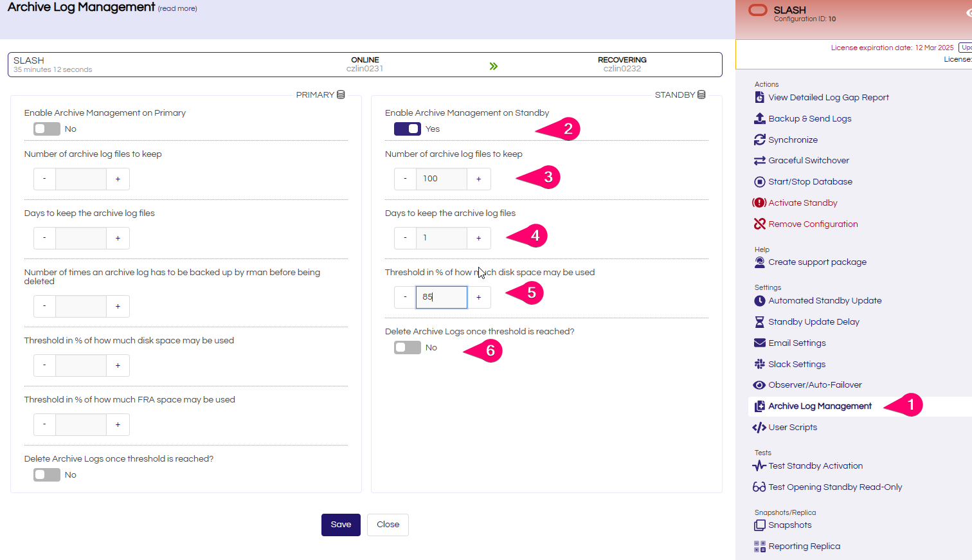Decrease Primary disk space threshold
Screen dimensions: 972x560
(45, 365)
